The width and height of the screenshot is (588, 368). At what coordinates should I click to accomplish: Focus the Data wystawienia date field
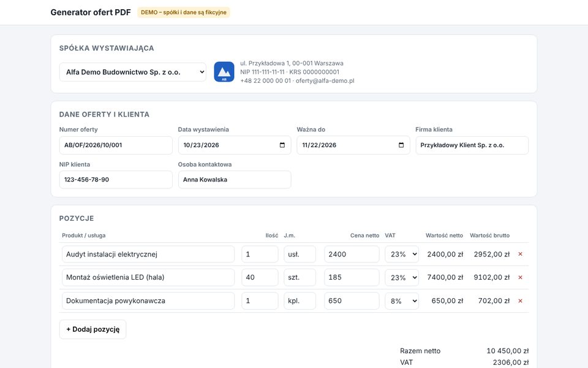[235, 145]
